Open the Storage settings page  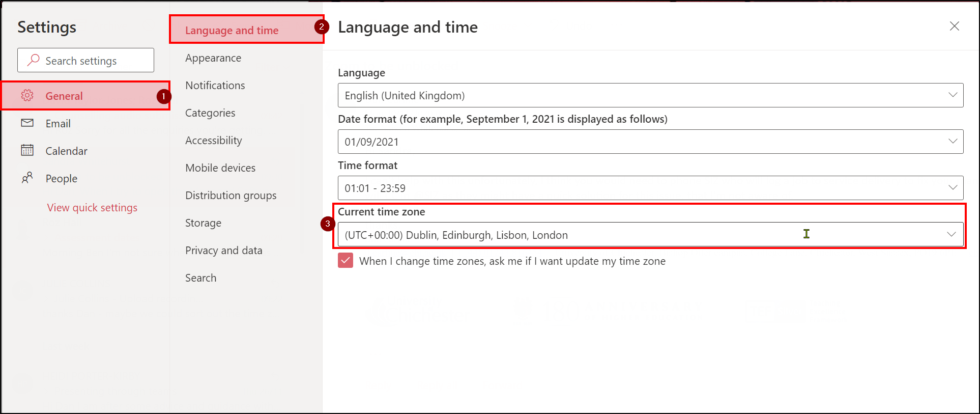coord(203,223)
